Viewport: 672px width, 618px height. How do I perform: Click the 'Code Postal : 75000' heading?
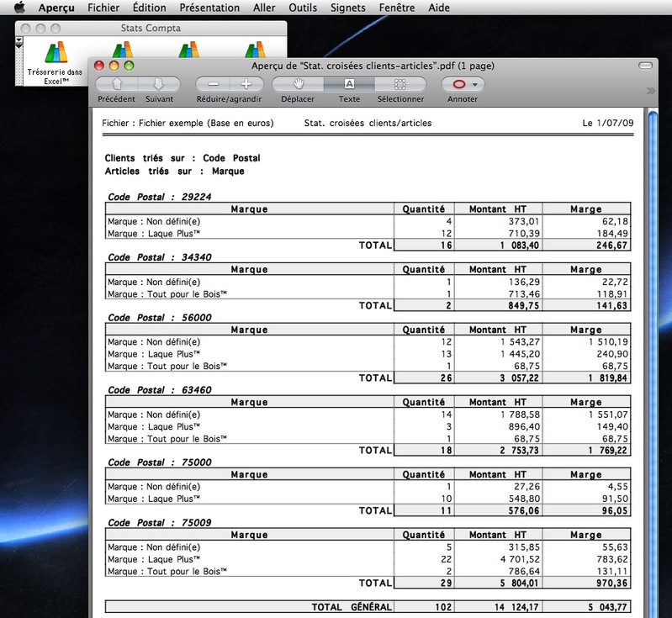(160, 462)
